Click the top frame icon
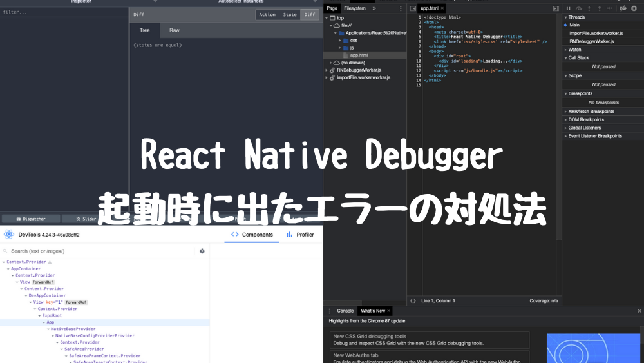Viewport: 644px width, 363px height. pyautogui.click(x=333, y=18)
